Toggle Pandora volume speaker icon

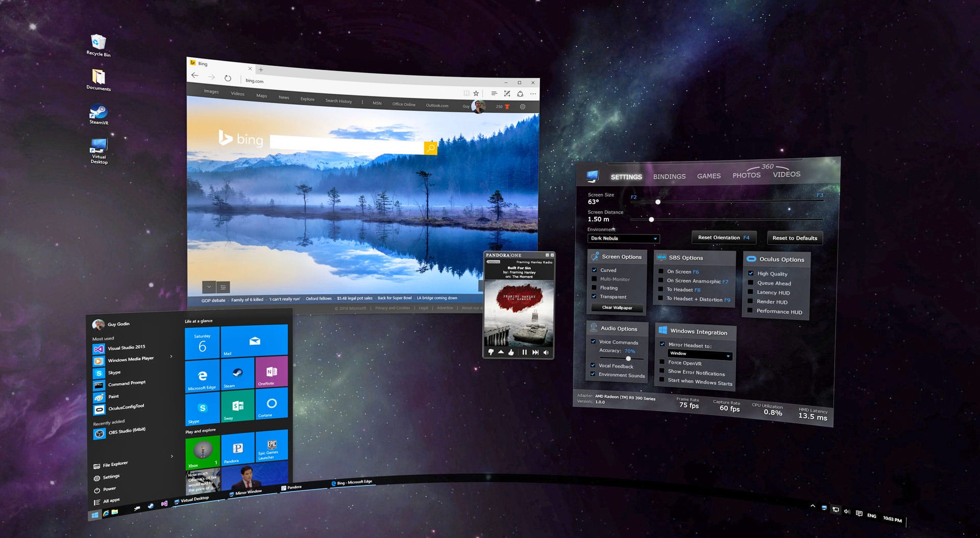[x=546, y=352]
